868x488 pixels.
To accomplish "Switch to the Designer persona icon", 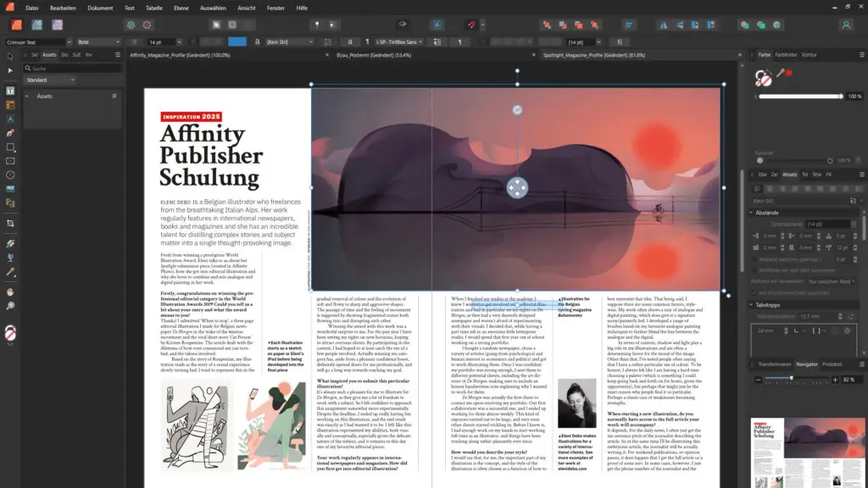I will (36, 25).
